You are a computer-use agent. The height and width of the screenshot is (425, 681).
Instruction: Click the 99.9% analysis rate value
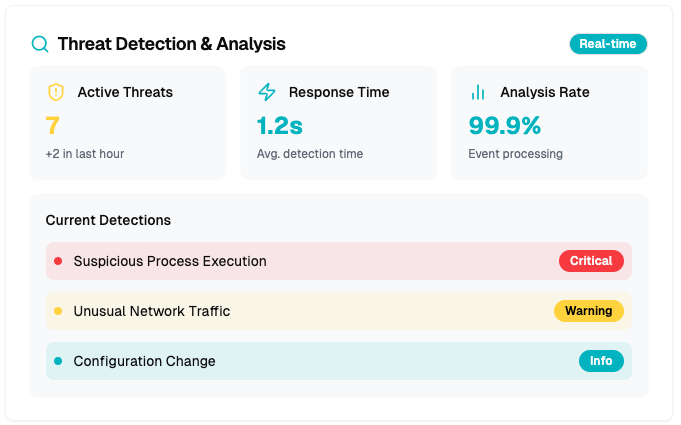pyautogui.click(x=504, y=125)
